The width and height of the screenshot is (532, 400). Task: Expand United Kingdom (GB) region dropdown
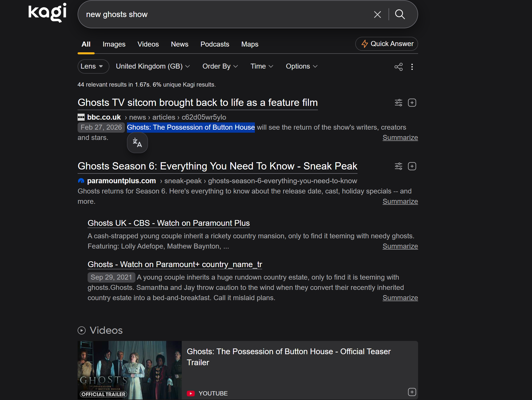pyautogui.click(x=153, y=66)
